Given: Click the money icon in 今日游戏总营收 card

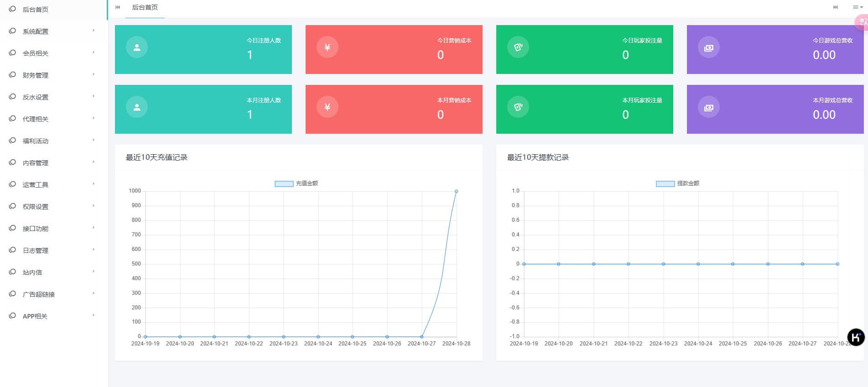Looking at the screenshot, I should tap(708, 47).
